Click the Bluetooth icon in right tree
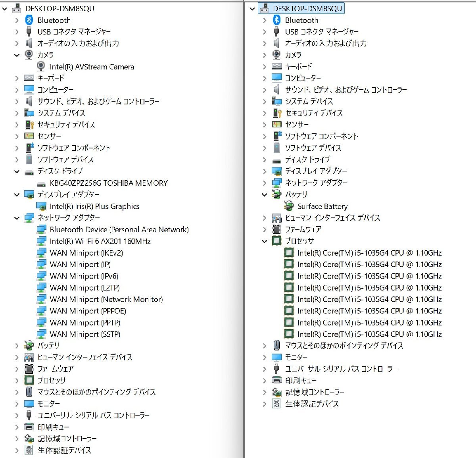The height and width of the screenshot is (458, 476). (x=276, y=20)
